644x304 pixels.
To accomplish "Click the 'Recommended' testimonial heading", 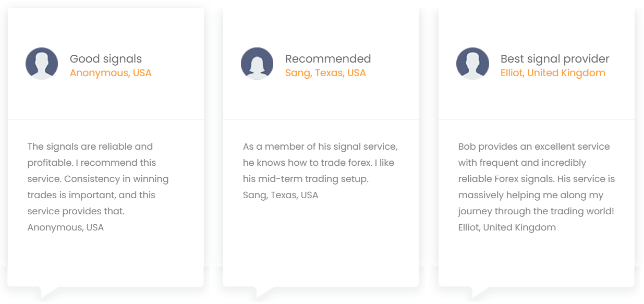I will point(328,59).
